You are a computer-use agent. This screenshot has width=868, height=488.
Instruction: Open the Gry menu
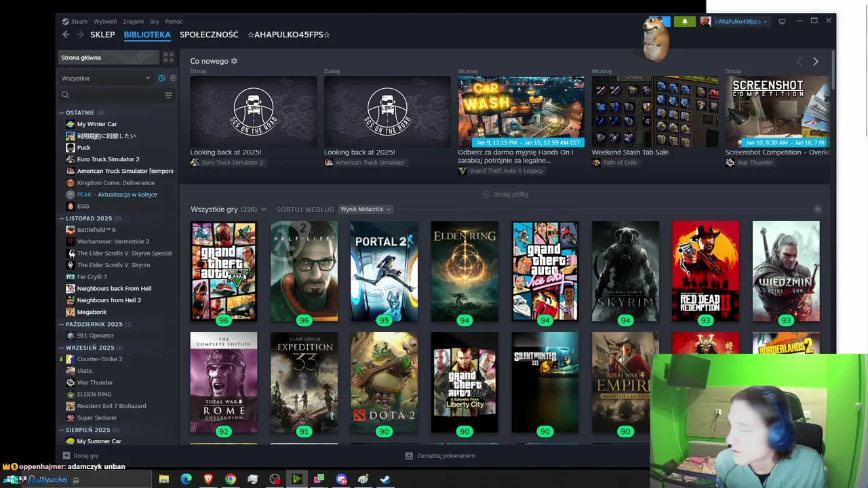pyautogui.click(x=154, y=22)
